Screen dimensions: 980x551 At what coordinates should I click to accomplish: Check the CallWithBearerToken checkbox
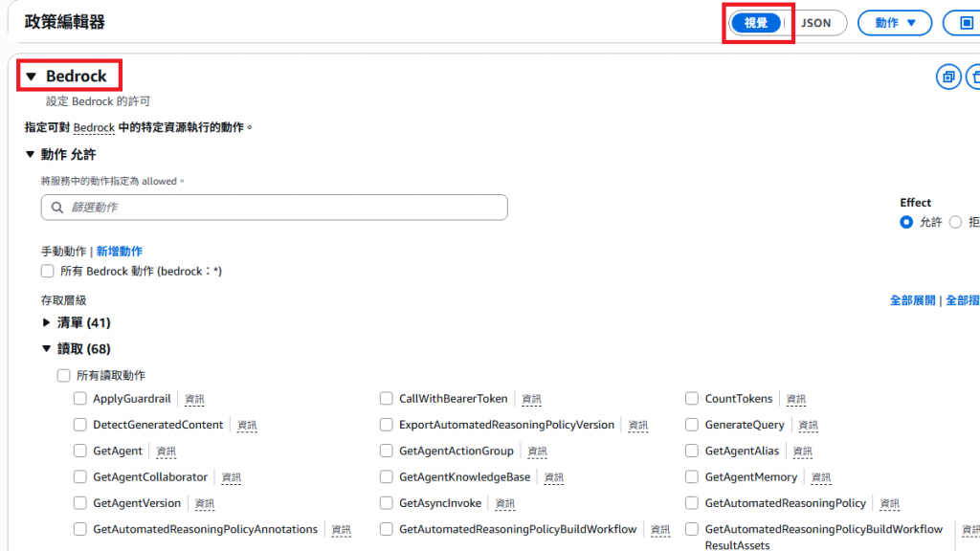(387, 399)
